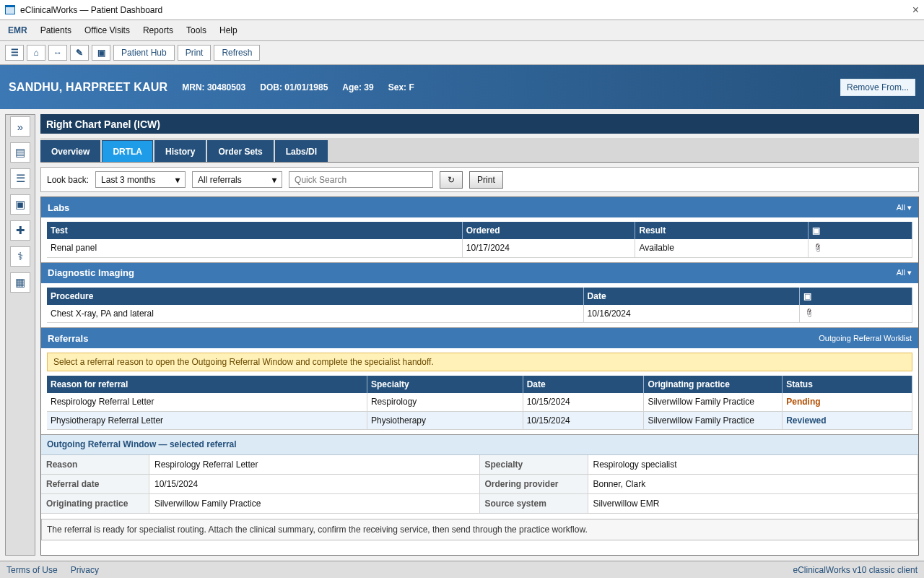Click the pencil edit toolbar icon
This screenshot has width=924, height=578.
click(x=79, y=53)
